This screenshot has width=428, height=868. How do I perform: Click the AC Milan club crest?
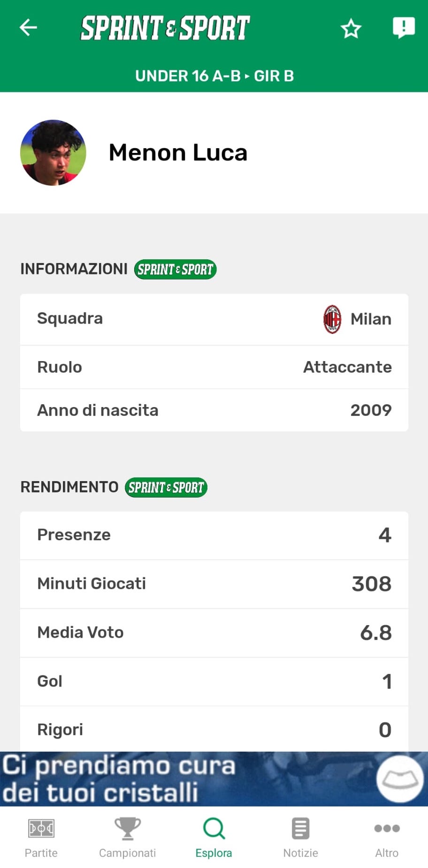click(332, 319)
